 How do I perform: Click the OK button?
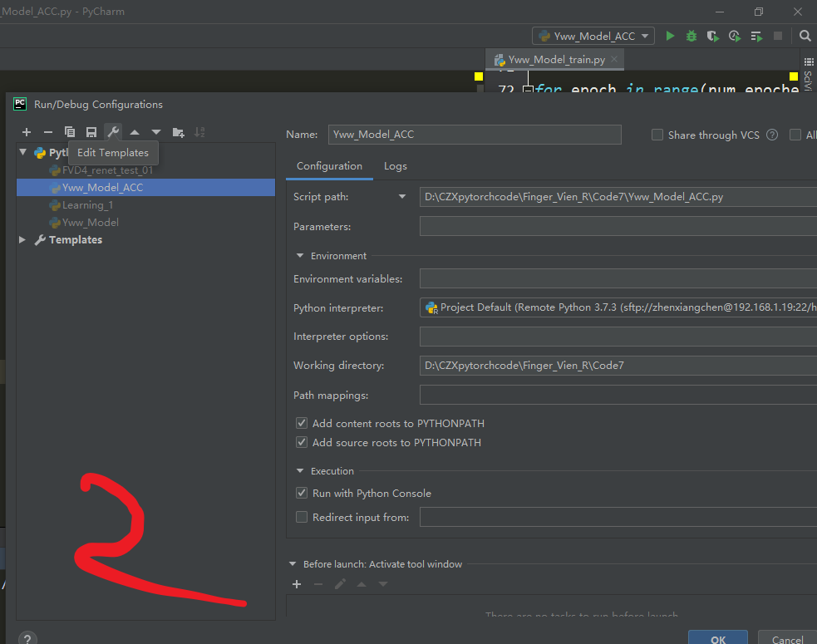pos(718,639)
